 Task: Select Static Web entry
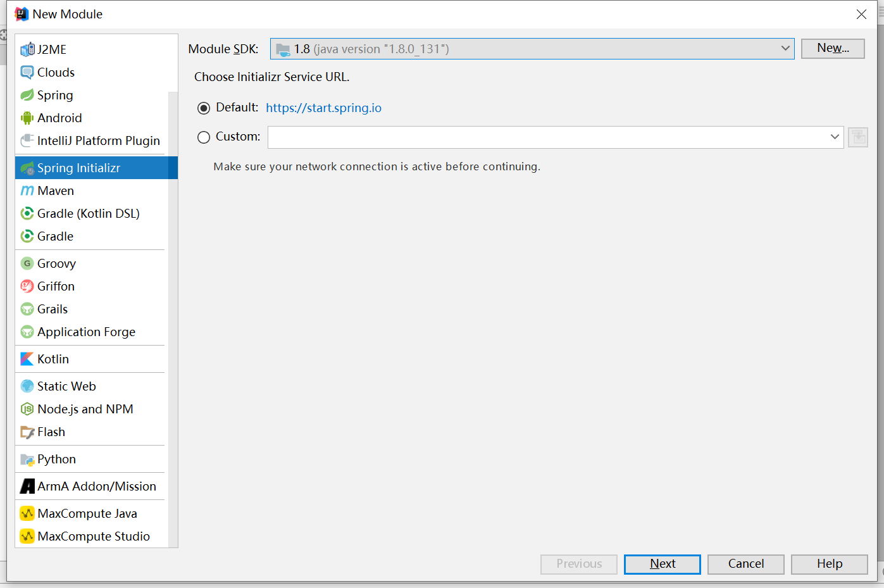[92, 386]
